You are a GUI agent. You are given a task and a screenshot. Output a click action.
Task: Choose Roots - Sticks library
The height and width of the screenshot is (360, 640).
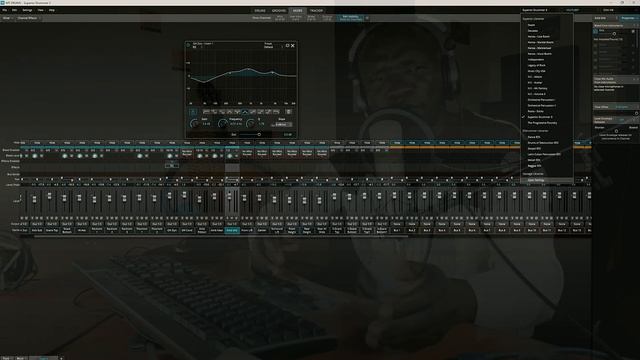(x=535, y=111)
